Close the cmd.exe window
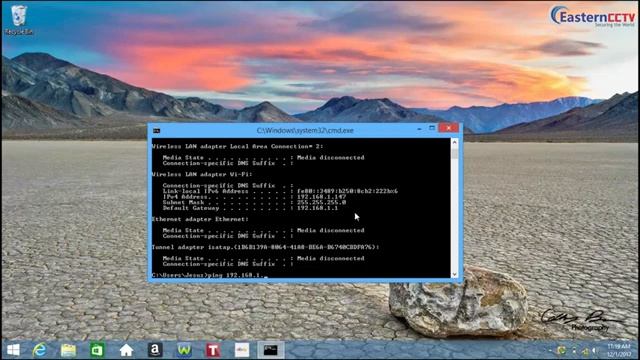 point(449,128)
